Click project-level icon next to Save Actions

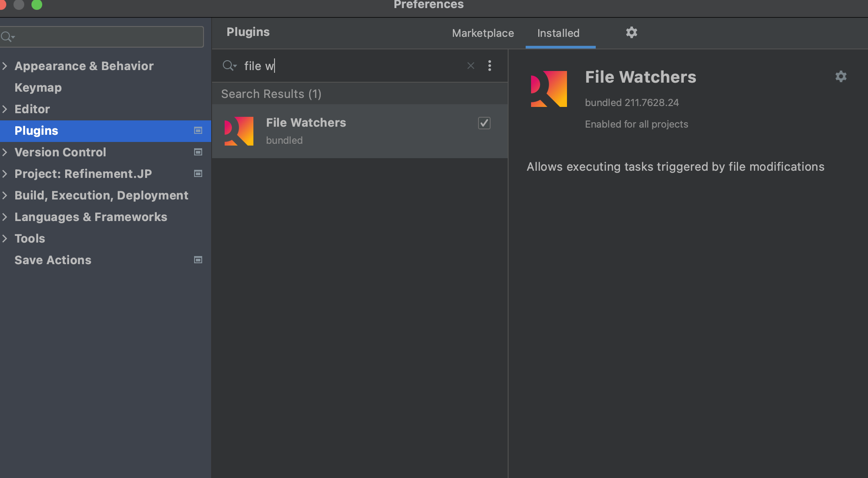(198, 260)
